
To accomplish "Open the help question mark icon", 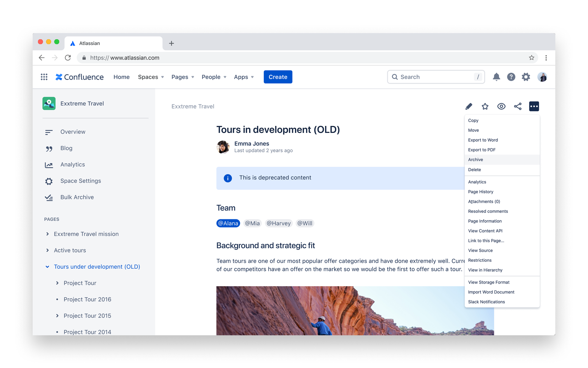I will [x=511, y=77].
